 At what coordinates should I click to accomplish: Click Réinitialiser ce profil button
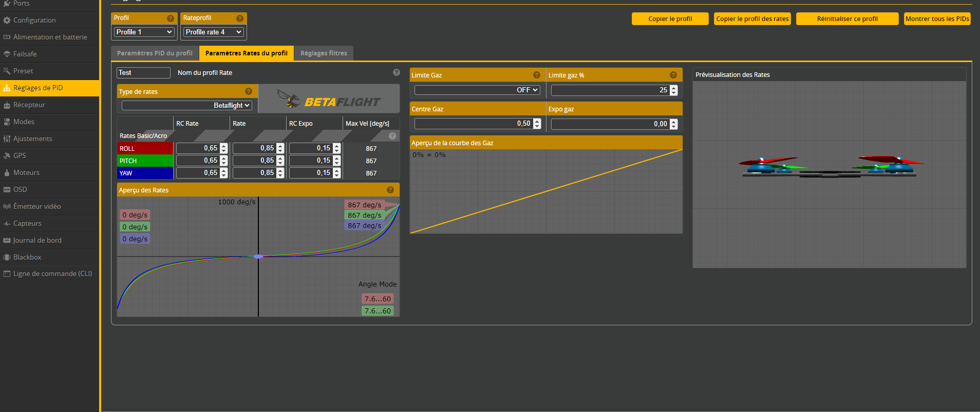[x=847, y=19]
